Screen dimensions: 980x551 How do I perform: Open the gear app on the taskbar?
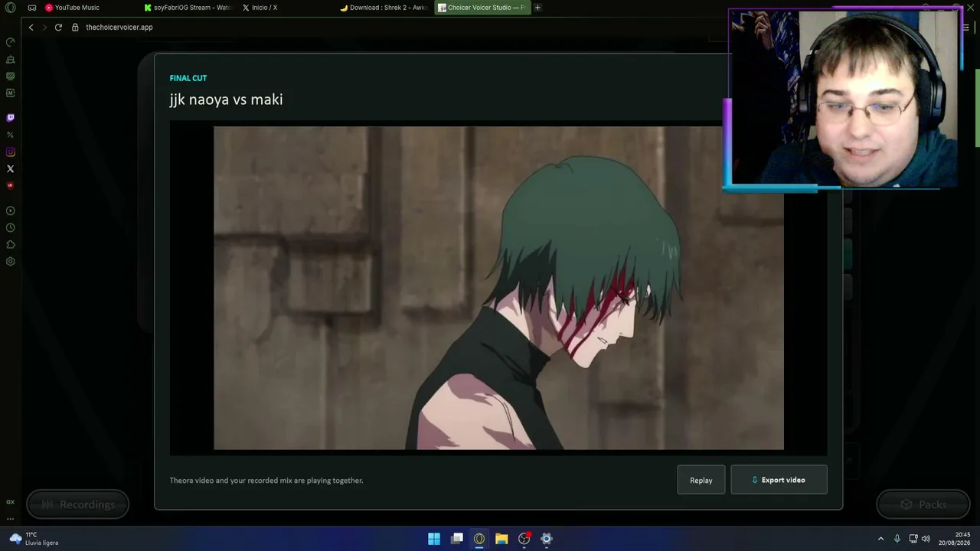(x=547, y=539)
